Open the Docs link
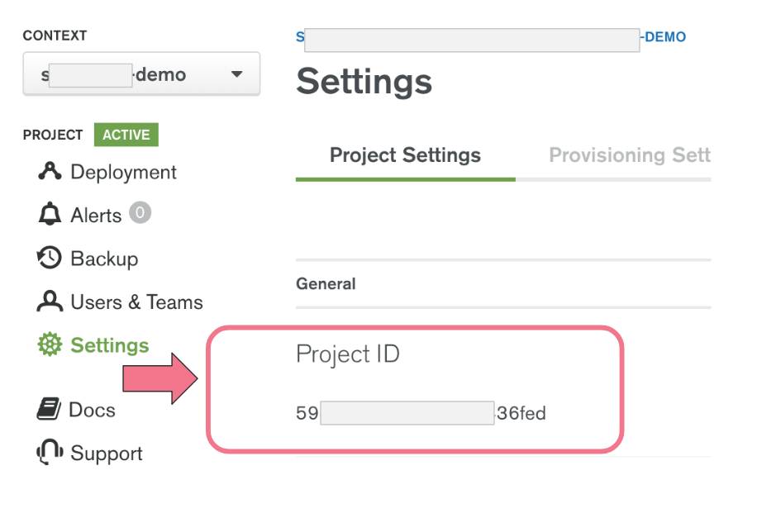 click(92, 410)
